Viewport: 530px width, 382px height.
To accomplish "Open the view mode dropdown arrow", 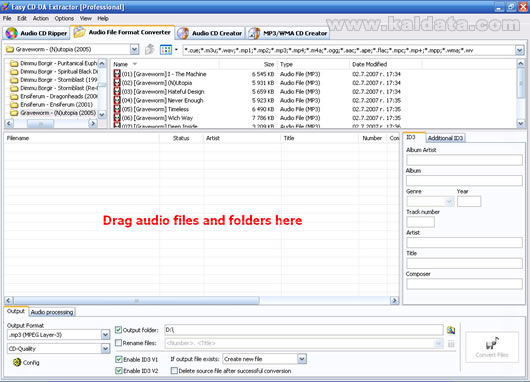I will coord(176,50).
